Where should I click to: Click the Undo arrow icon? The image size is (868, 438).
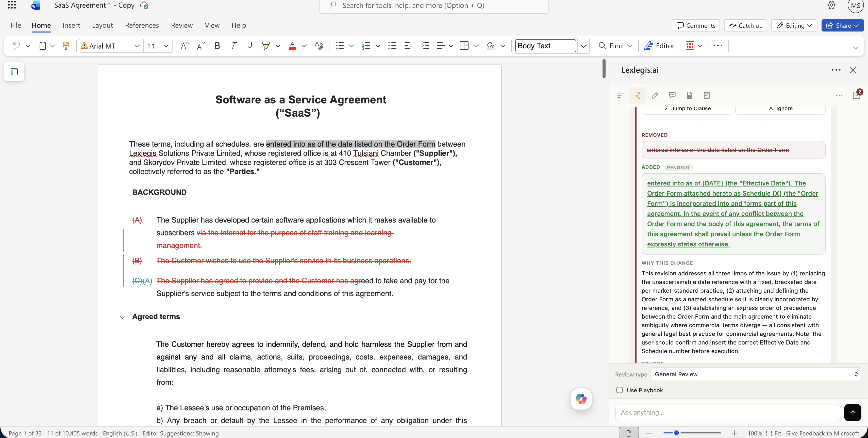[16, 45]
